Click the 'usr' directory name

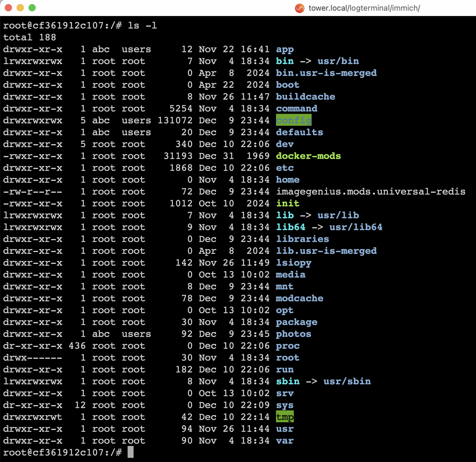click(x=285, y=429)
